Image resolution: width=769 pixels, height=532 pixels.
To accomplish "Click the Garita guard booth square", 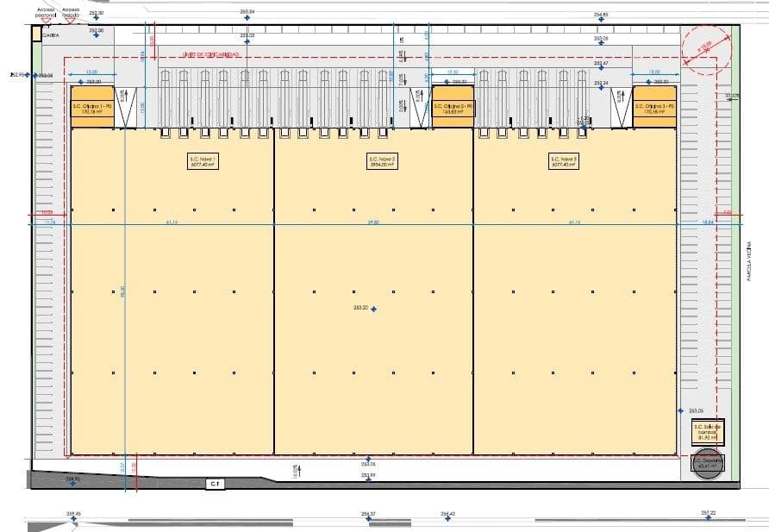I will (36, 34).
